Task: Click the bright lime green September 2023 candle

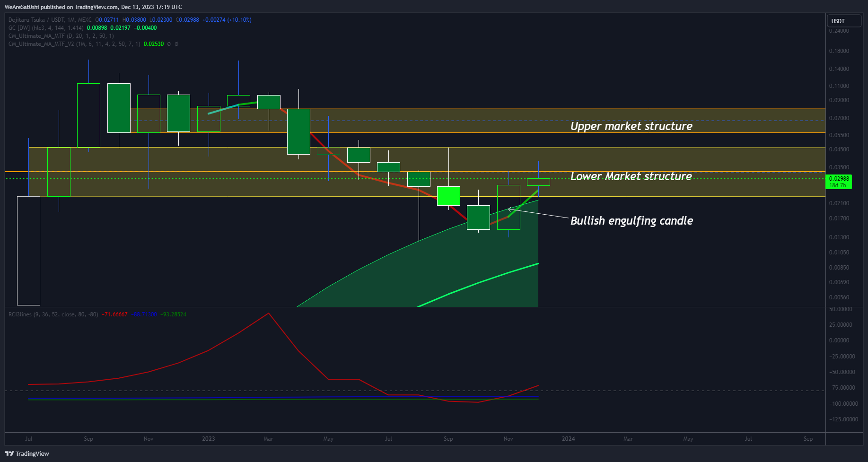Action: [448, 196]
